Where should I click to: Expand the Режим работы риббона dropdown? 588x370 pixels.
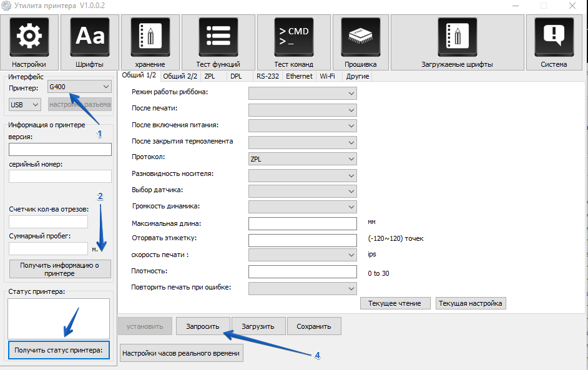click(x=302, y=93)
